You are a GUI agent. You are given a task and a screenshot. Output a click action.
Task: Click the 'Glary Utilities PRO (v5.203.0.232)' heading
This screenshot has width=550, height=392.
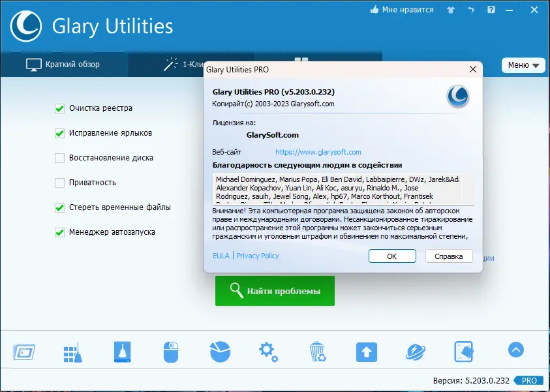coord(273,92)
